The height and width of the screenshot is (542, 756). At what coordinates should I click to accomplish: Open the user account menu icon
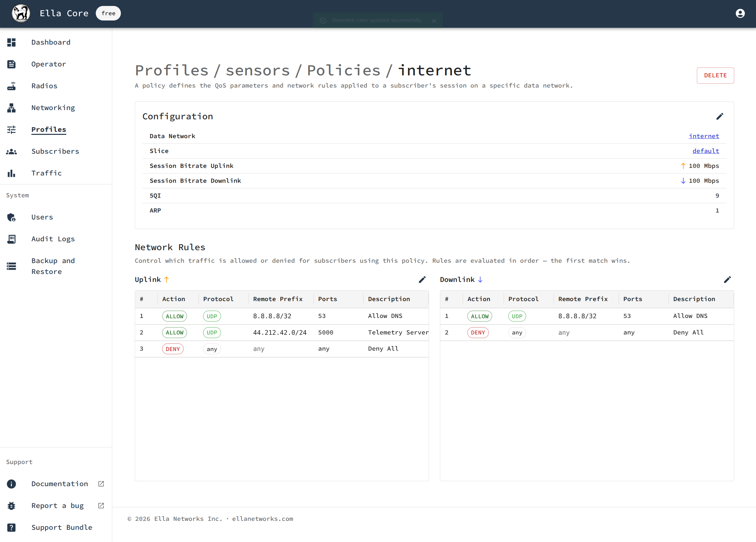tap(740, 13)
